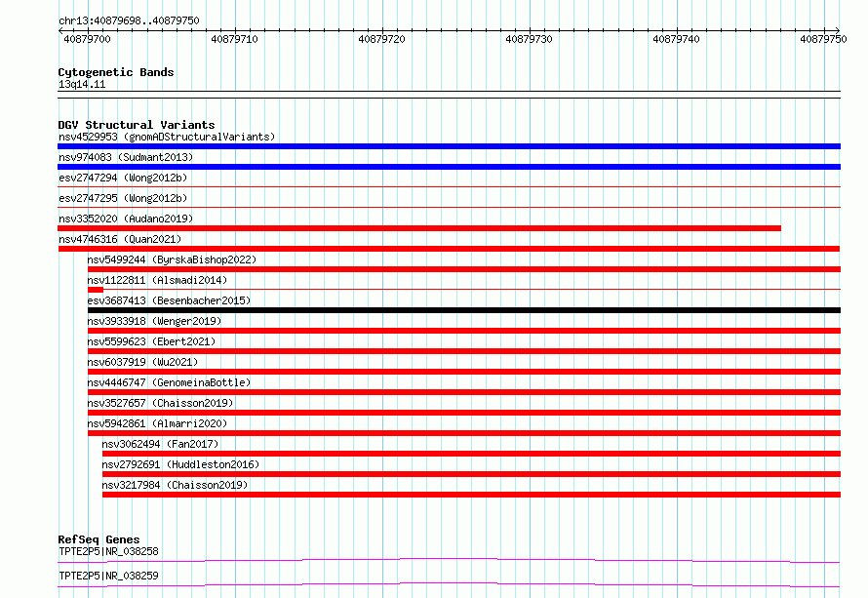Select the magenta line for NR_038258
The width and height of the screenshot is (868, 598).
click(x=449, y=560)
